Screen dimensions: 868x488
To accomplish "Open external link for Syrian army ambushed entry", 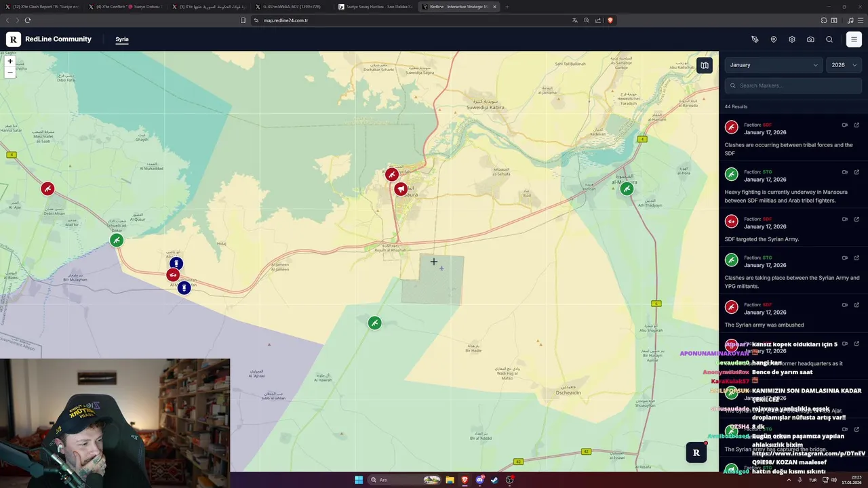I will point(856,304).
